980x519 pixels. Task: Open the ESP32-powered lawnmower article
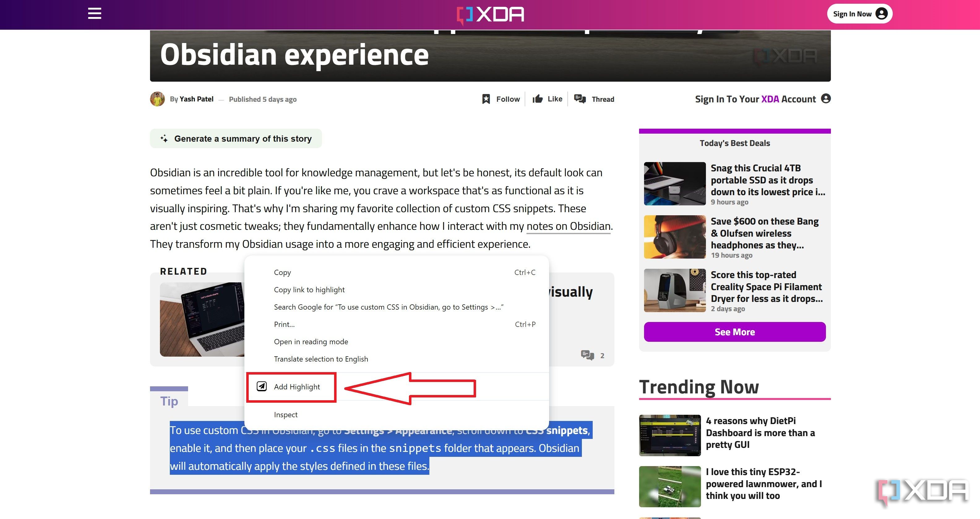point(764,484)
